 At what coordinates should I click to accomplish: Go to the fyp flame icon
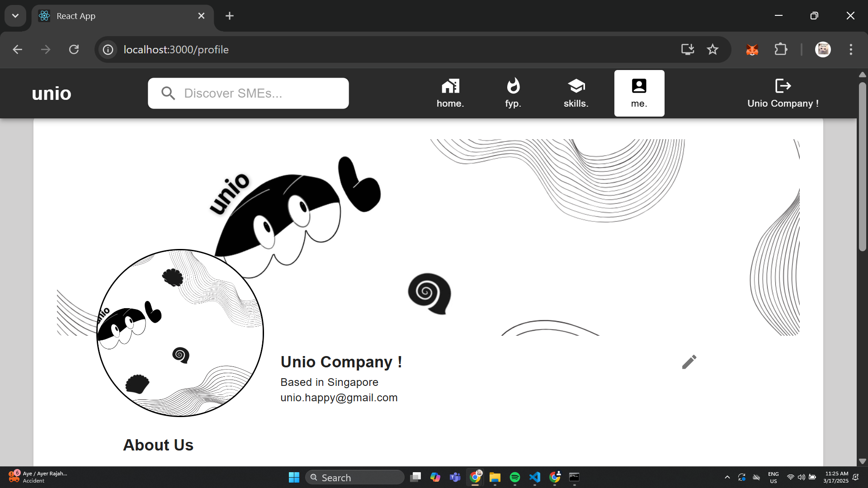(x=513, y=86)
